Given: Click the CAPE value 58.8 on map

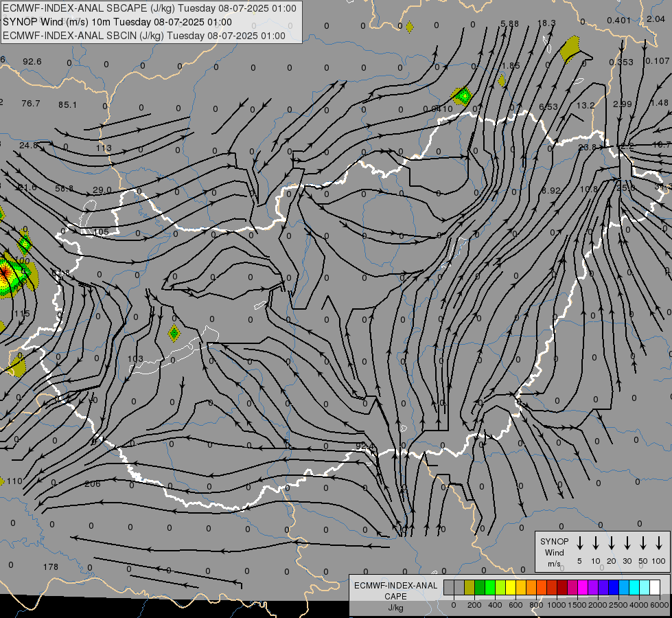Looking at the screenshot, I should coord(65,189).
